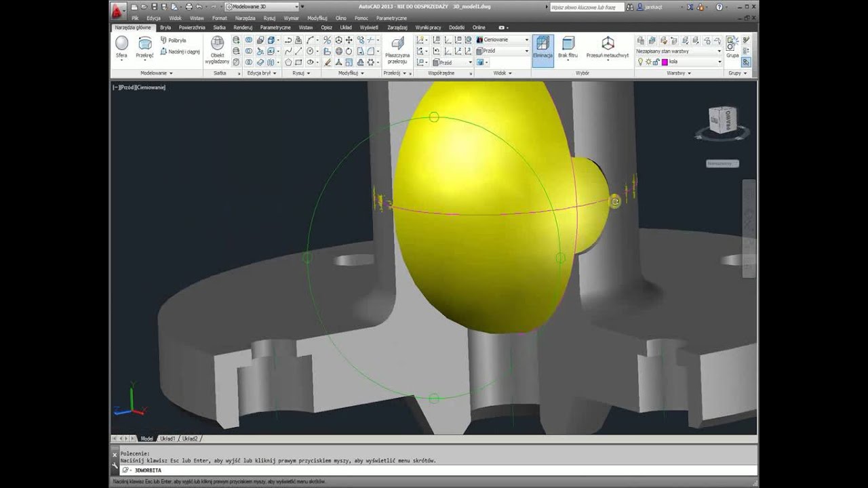Click the Open file icon in quick access toolbar
868x488 pixels.
coord(144,7)
